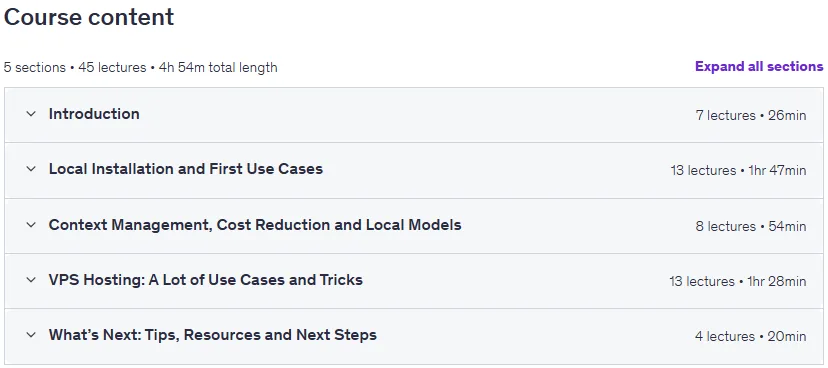
Task: Click the 13 lectures • 1hr 28min label
Action: 738,281
